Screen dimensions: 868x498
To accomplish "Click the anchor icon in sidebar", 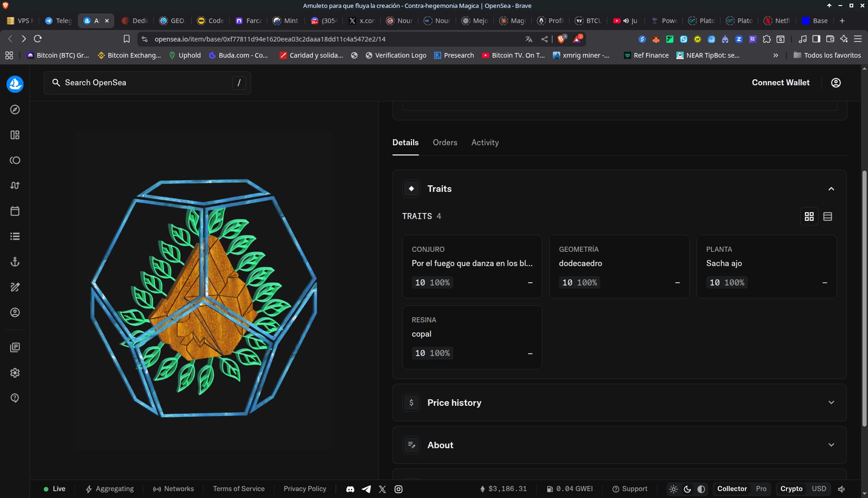I will point(15,262).
